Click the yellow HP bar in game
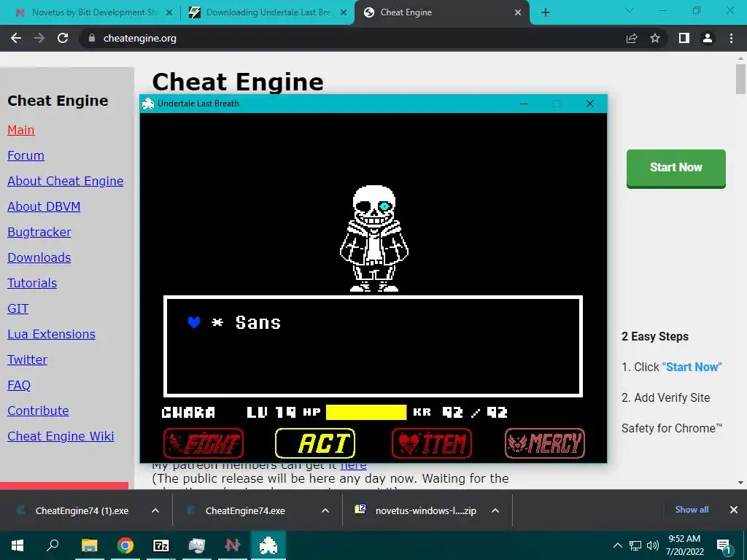The image size is (747, 560). tap(366, 413)
